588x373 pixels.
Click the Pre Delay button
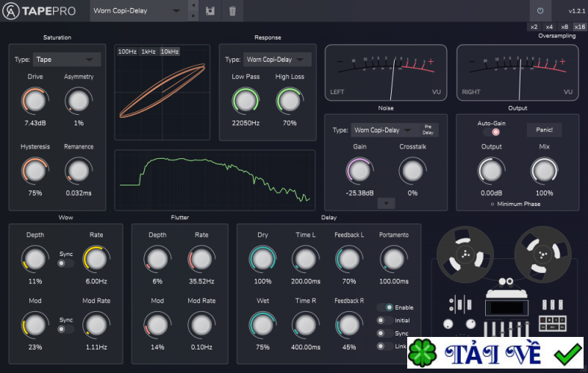click(428, 130)
